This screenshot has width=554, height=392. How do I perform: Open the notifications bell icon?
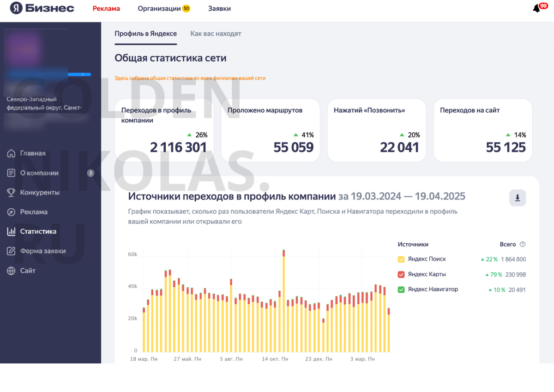(x=536, y=9)
